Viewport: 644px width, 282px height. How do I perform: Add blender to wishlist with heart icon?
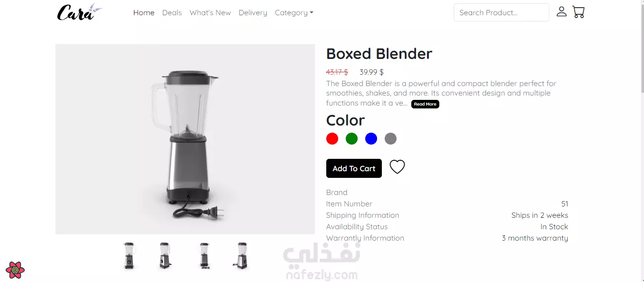(x=397, y=167)
